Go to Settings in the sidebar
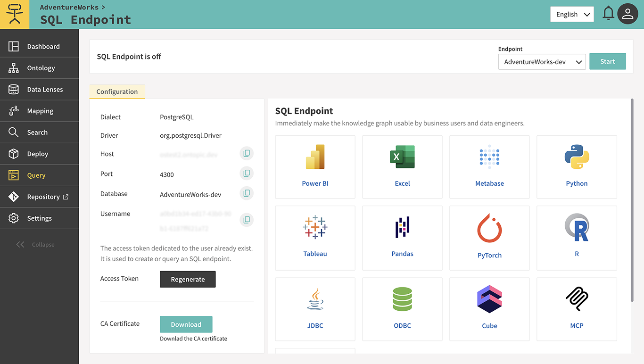The image size is (644, 364). point(39,218)
